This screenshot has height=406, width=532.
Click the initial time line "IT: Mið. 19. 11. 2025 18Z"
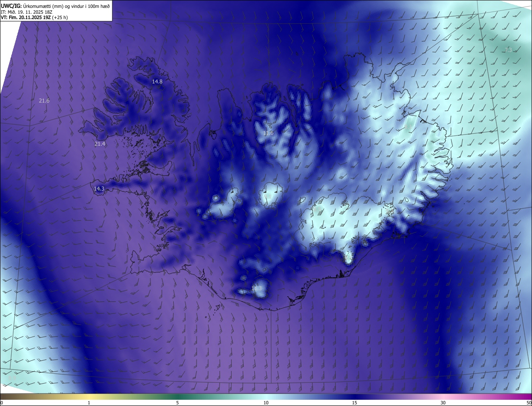pyautogui.click(x=27, y=12)
